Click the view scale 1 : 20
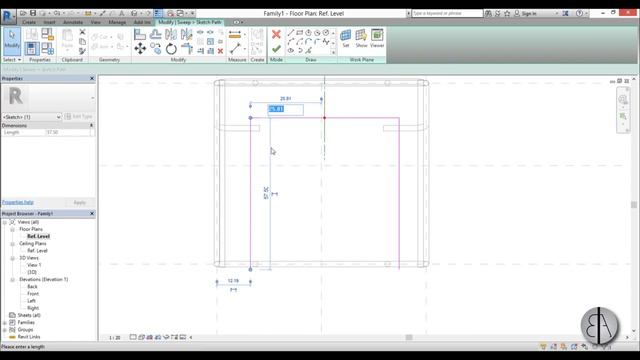This screenshot has width=640, height=360. [115, 338]
